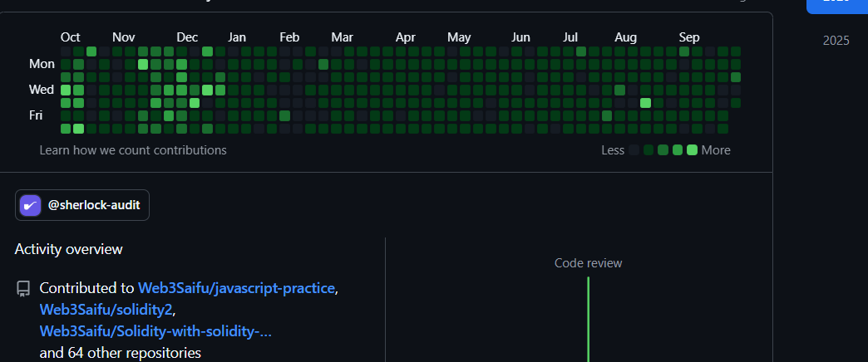
Task: Click the Fri weekday label
Action: click(x=36, y=115)
